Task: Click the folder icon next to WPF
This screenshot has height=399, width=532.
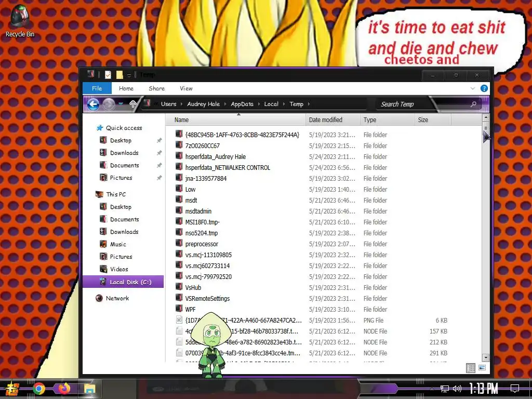Action: pyautogui.click(x=179, y=309)
